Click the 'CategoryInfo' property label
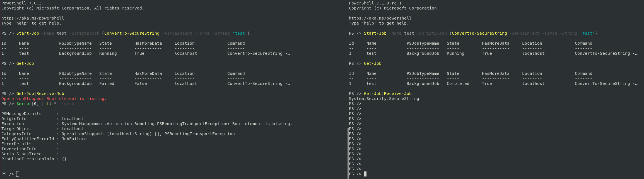 (x=16, y=134)
